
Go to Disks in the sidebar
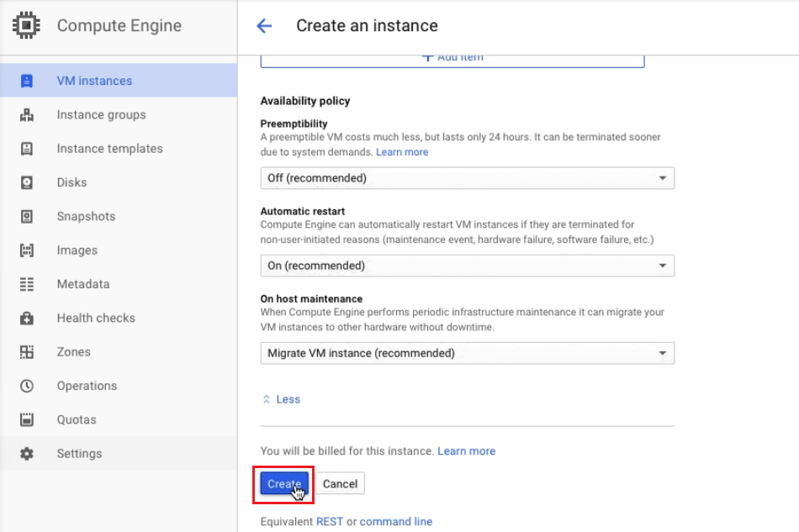click(119, 182)
